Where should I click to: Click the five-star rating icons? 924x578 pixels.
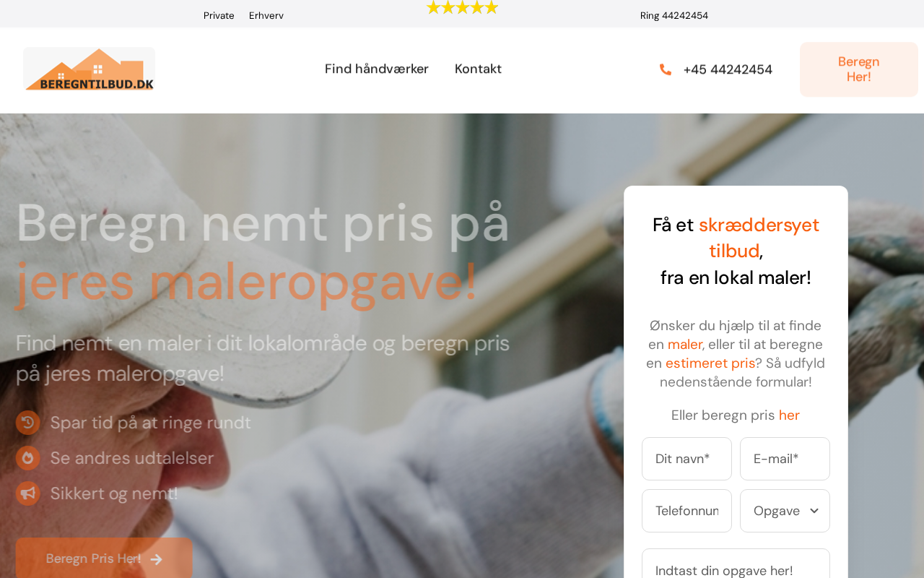pyautogui.click(x=462, y=8)
